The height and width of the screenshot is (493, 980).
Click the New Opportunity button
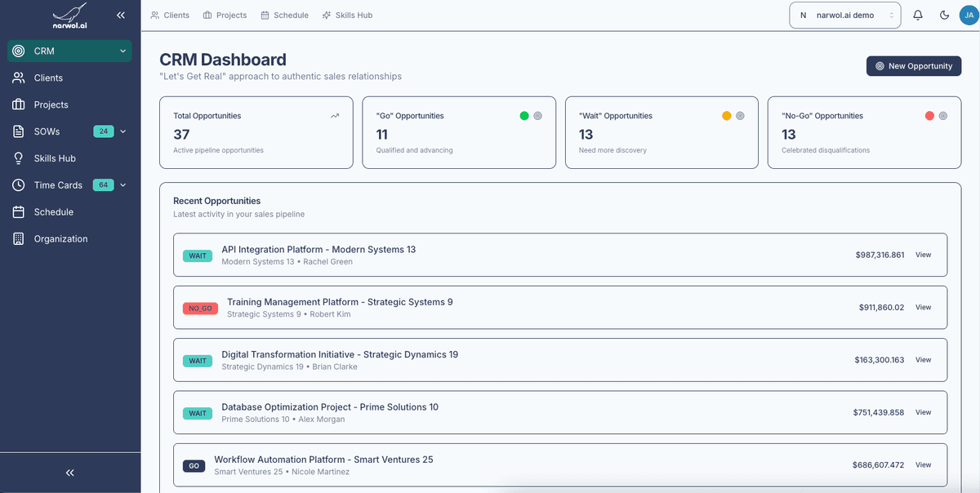coord(913,66)
